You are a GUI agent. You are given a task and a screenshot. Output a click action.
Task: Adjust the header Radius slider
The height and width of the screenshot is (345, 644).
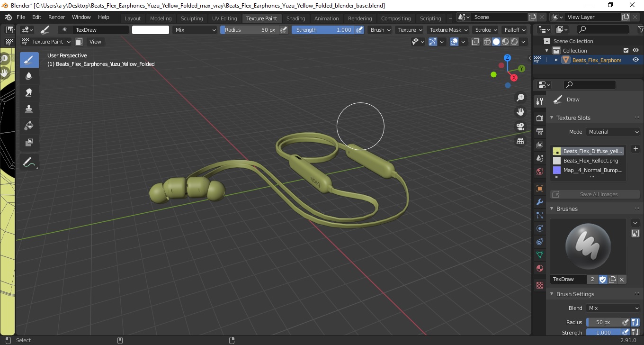pyautogui.click(x=250, y=30)
